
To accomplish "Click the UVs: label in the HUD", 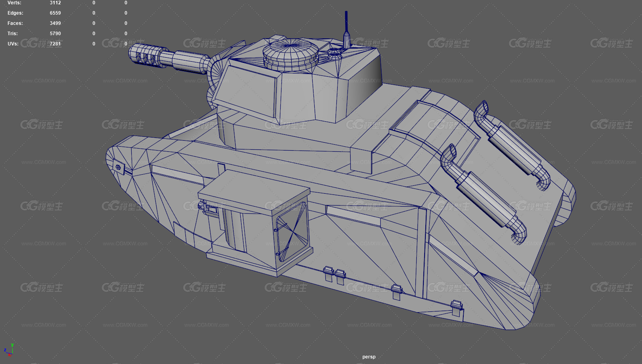I will coord(13,44).
